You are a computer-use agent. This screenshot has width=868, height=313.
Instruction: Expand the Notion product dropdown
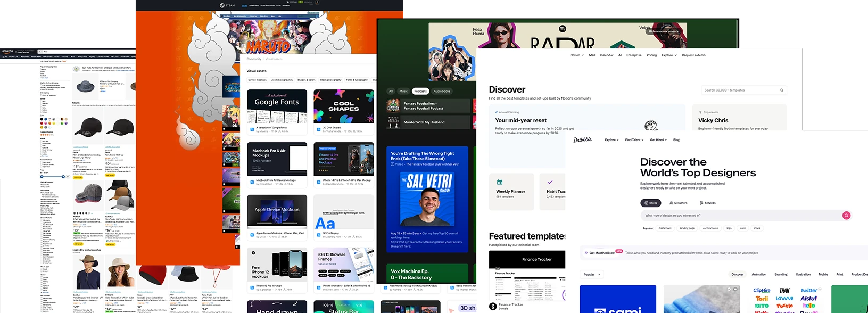point(577,55)
